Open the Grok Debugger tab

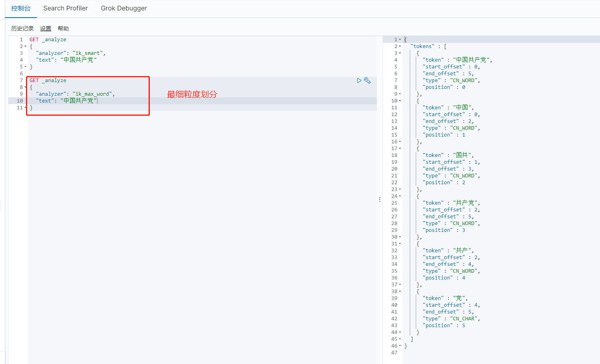click(124, 8)
